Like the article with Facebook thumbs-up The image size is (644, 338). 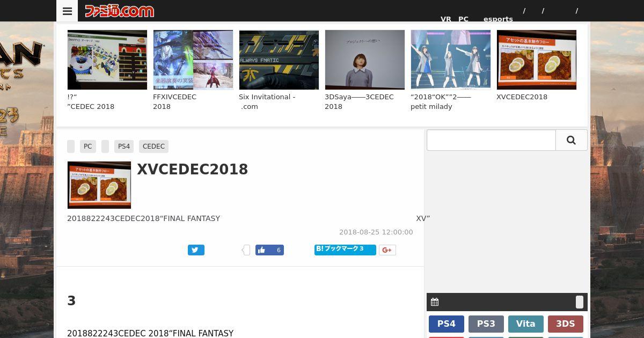pyautogui.click(x=269, y=250)
